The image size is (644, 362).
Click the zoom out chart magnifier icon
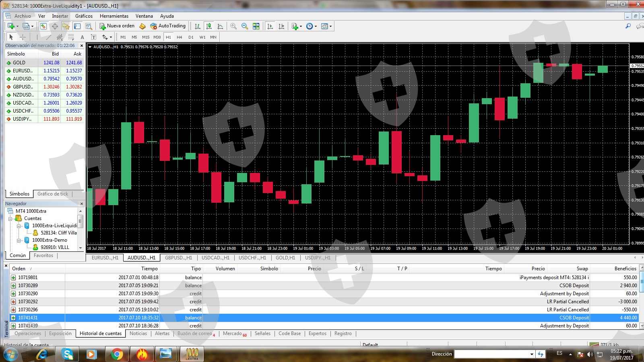244,26
